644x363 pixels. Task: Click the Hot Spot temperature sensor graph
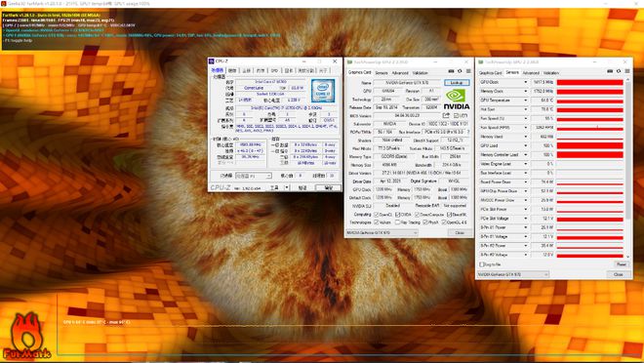tap(589, 109)
